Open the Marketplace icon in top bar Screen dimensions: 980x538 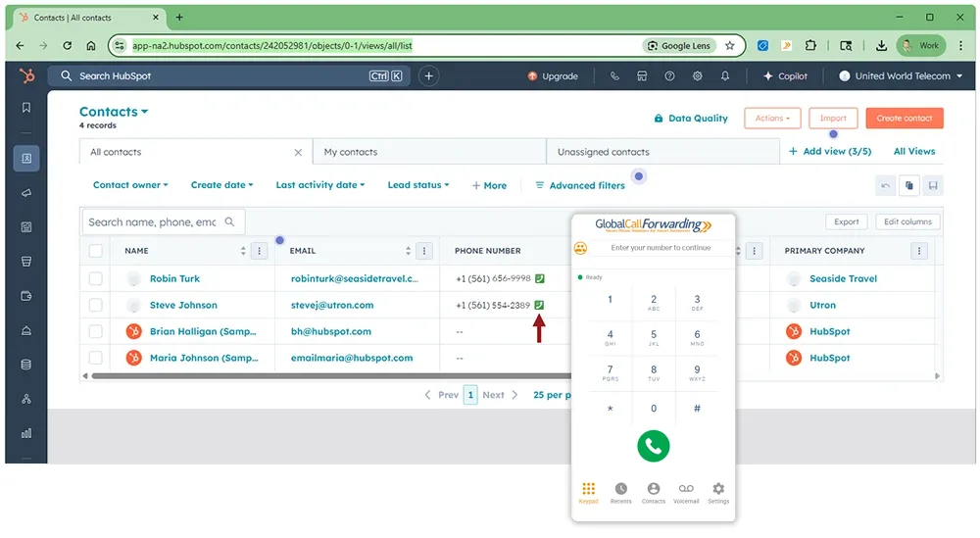pos(642,76)
